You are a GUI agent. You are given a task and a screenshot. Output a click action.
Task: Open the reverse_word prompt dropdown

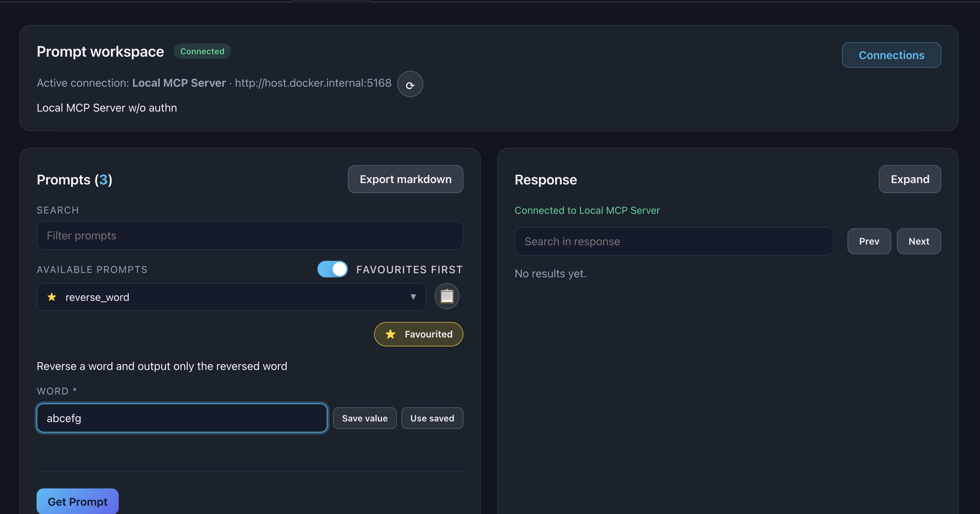click(x=231, y=297)
